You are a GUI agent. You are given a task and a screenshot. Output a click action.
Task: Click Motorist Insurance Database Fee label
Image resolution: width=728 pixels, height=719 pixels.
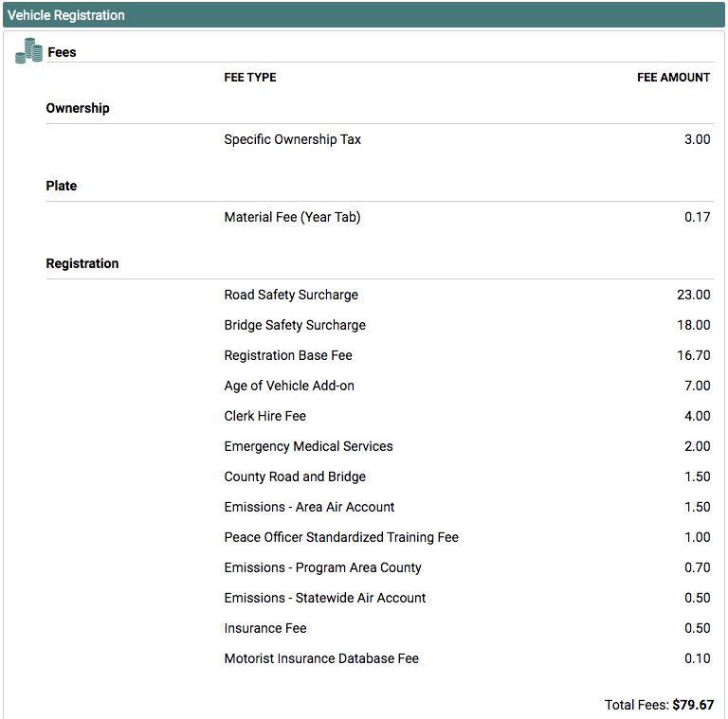(321, 658)
